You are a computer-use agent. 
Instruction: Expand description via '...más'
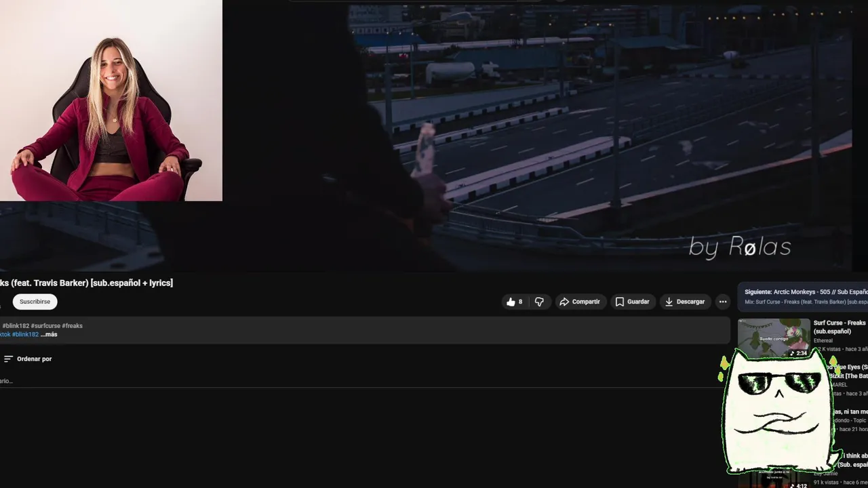(49, 334)
